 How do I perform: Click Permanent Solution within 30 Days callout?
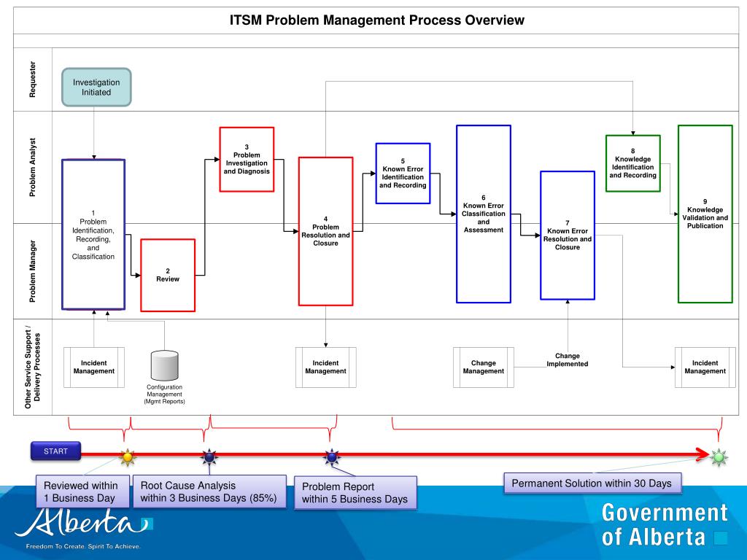pos(592,483)
